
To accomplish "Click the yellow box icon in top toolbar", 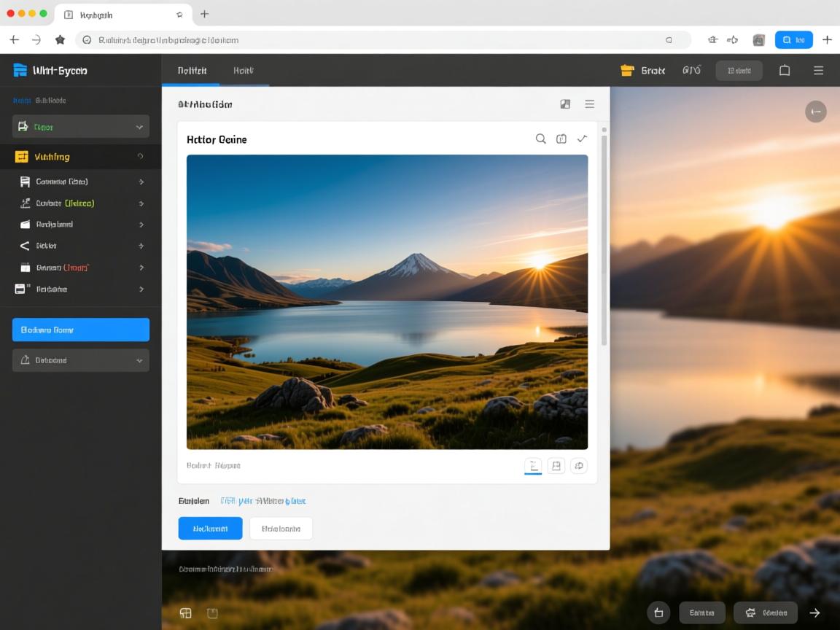I will pos(627,71).
